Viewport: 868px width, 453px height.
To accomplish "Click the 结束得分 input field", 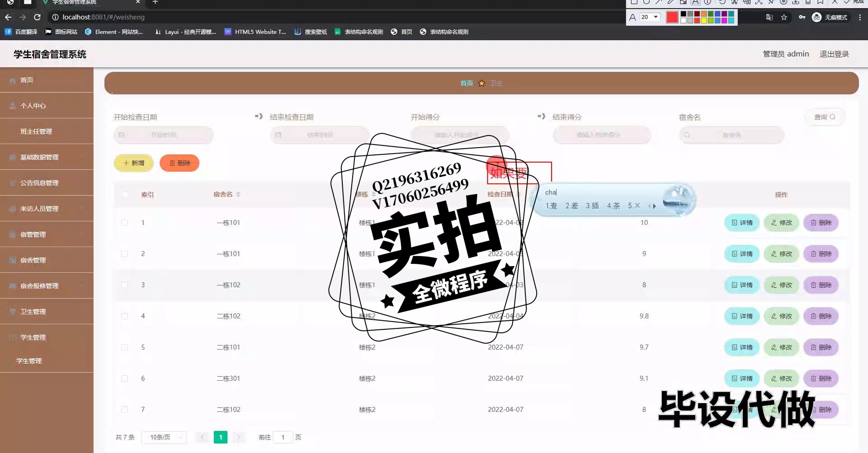I will tap(602, 135).
